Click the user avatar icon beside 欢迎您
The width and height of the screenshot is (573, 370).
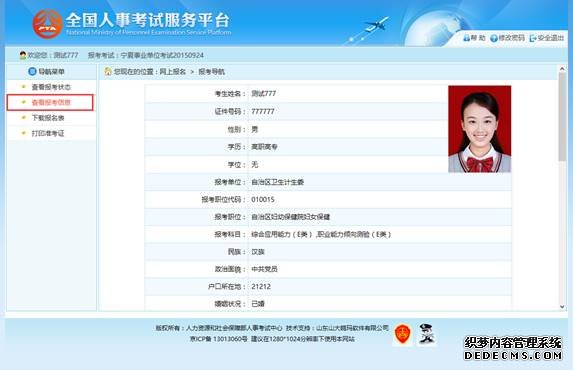tap(23, 55)
